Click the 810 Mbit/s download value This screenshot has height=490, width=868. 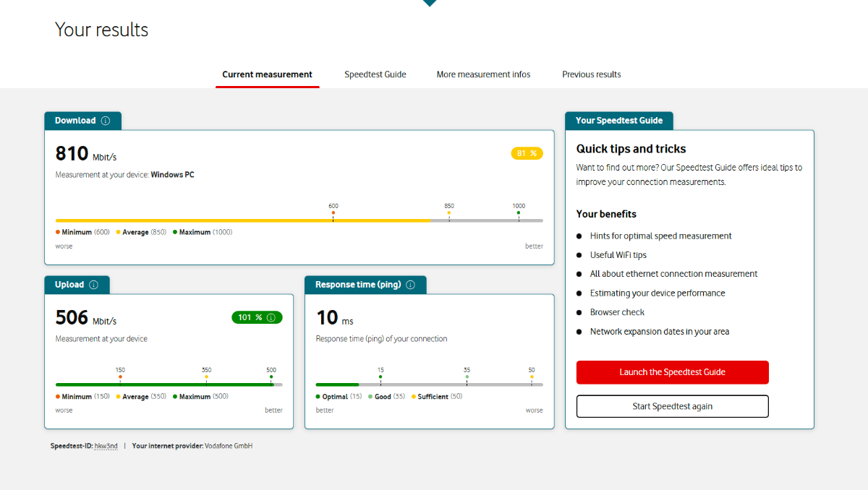click(x=86, y=154)
